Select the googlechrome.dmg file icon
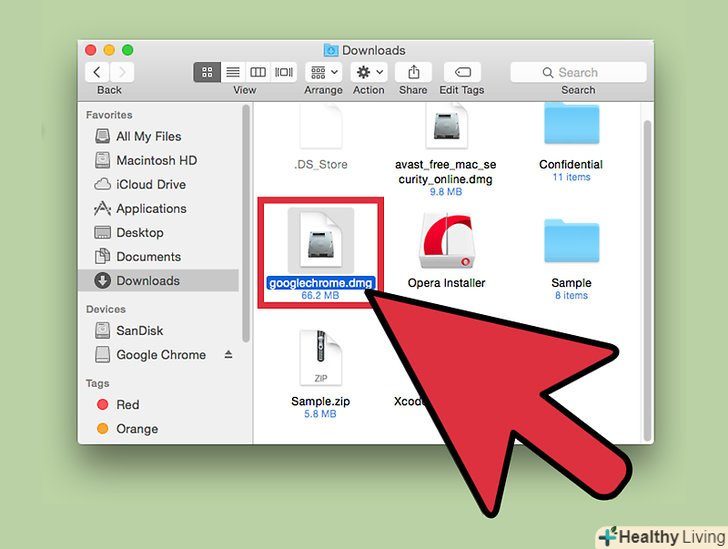Viewport: 728px width, 549px height. tap(321, 240)
